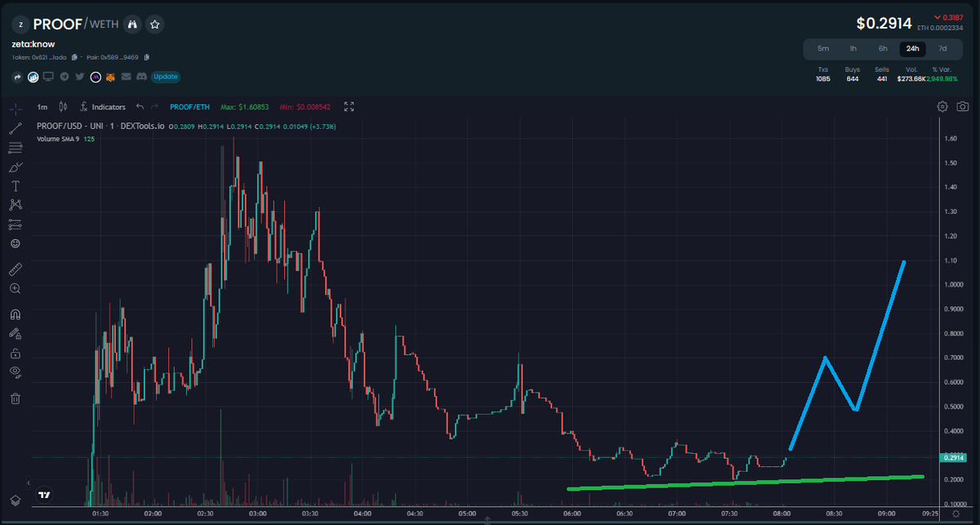Copy the pair address 0x589...9469

(x=145, y=57)
